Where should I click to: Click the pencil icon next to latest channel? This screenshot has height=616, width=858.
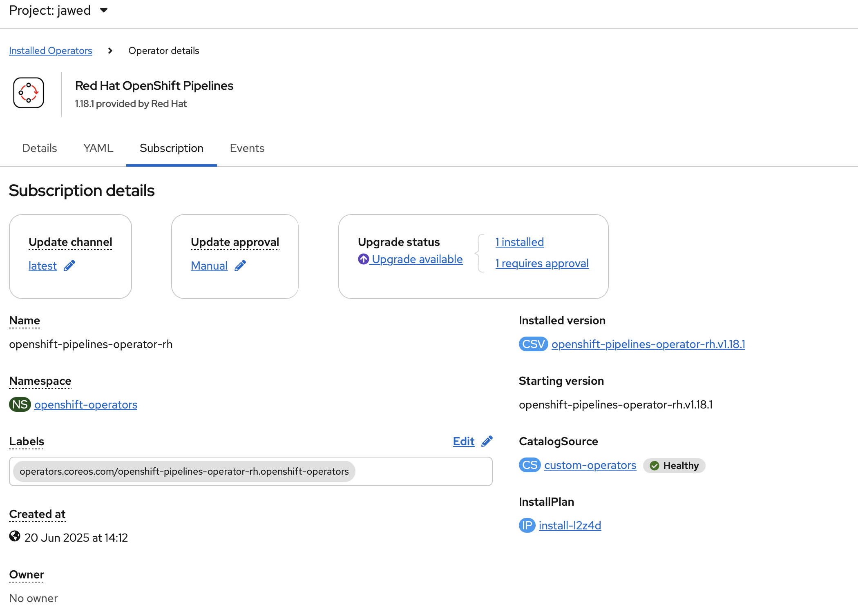tap(69, 266)
